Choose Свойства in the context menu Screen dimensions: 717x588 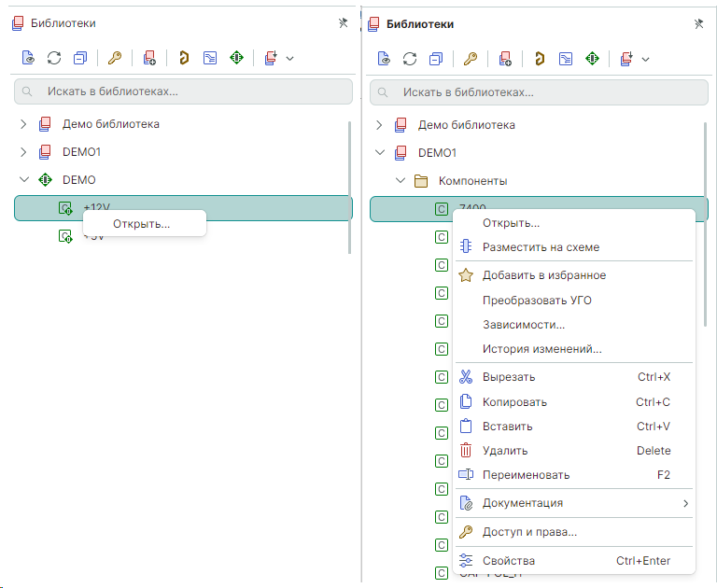pyautogui.click(x=509, y=561)
